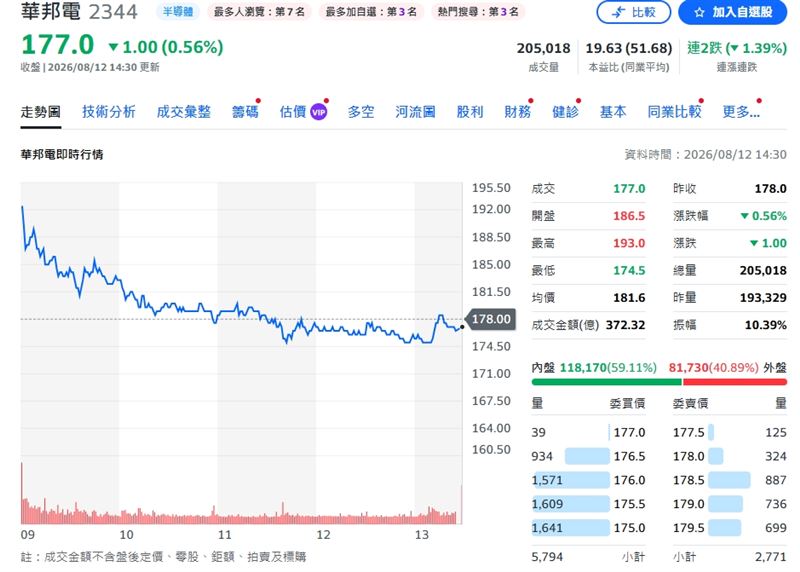Open the 同業比較 tab
This screenshot has width=800, height=572.
(x=674, y=112)
